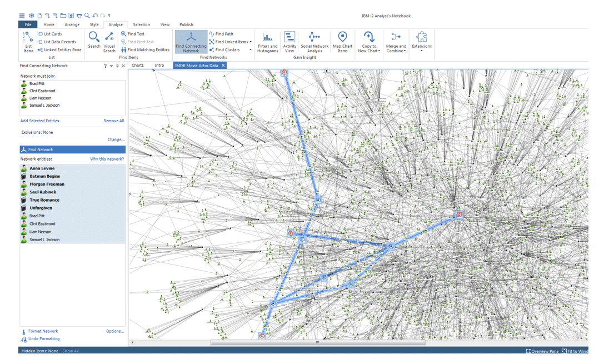Close the Find Connecting Network pane
This screenshot has height=364, width=604.
(x=123, y=66)
